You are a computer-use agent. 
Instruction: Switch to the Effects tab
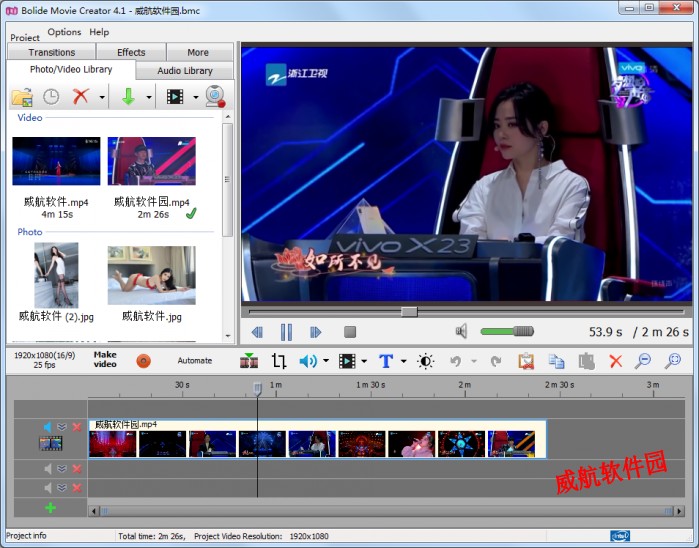click(x=131, y=52)
